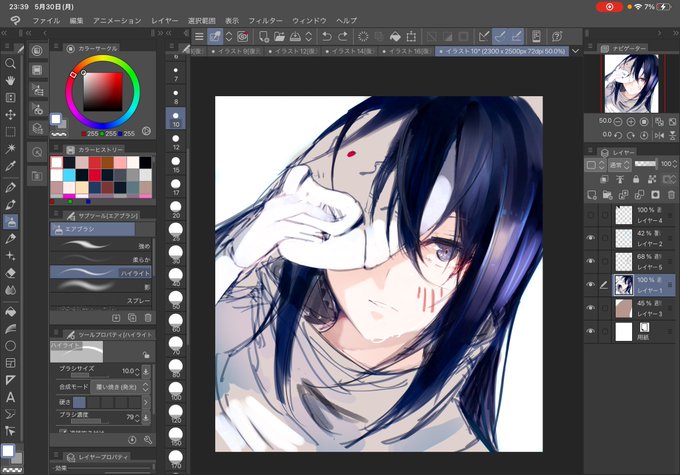Click the Zoom in button in Navigator
This screenshot has width=680, height=475.
pyautogui.click(x=631, y=122)
